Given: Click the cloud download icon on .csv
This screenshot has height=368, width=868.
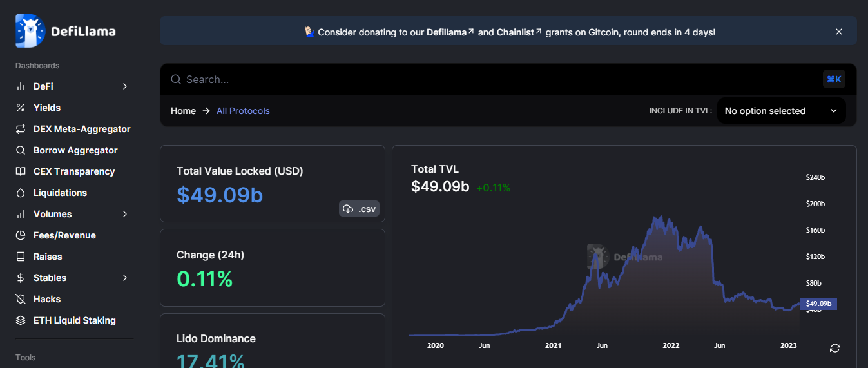Looking at the screenshot, I should click(x=348, y=209).
